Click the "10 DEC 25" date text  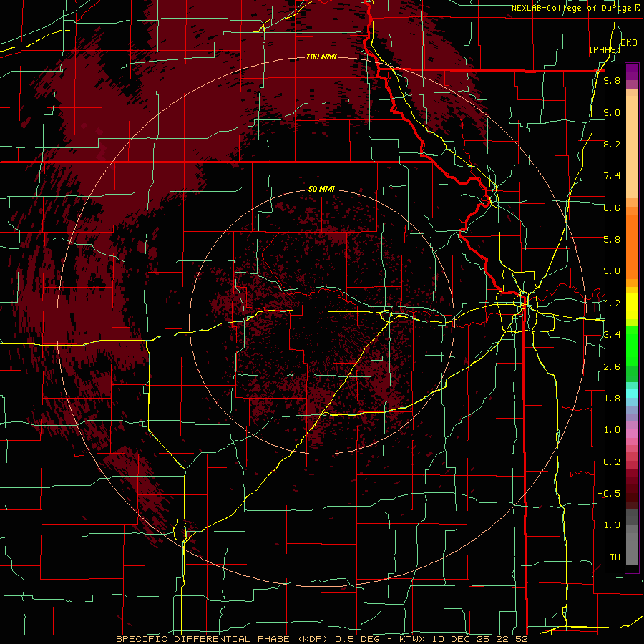pos(462,639)
